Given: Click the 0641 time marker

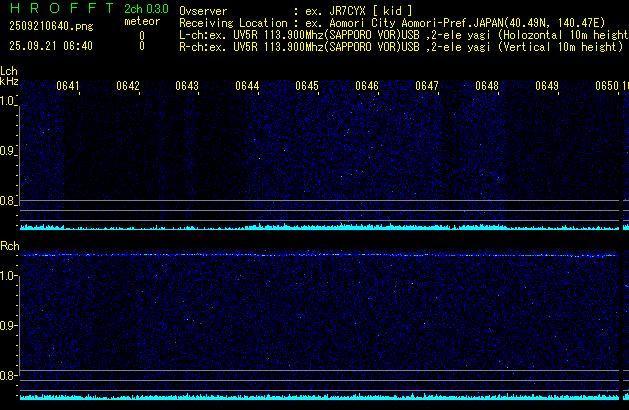Looking at the screenshot, I should 68,86.
